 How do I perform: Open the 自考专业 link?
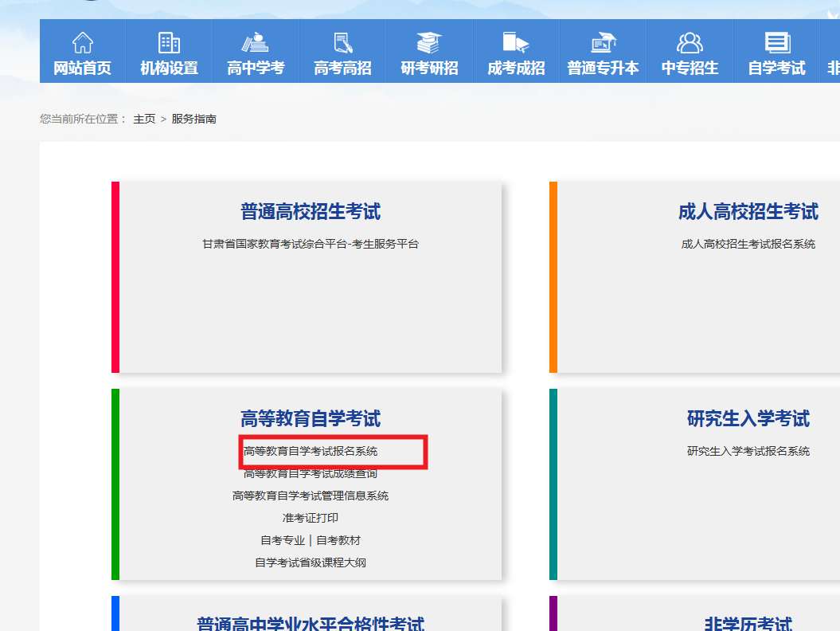[283, 540]
